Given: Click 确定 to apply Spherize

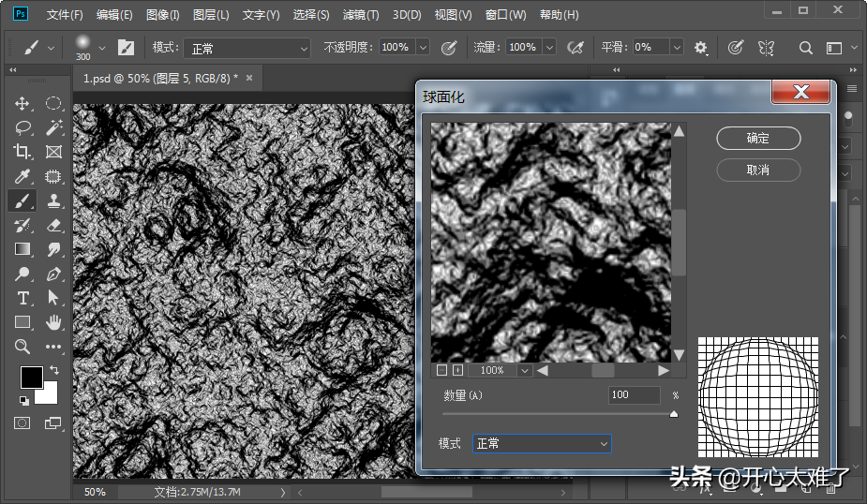Looking at the screenshot, I should tap(758, 139).
